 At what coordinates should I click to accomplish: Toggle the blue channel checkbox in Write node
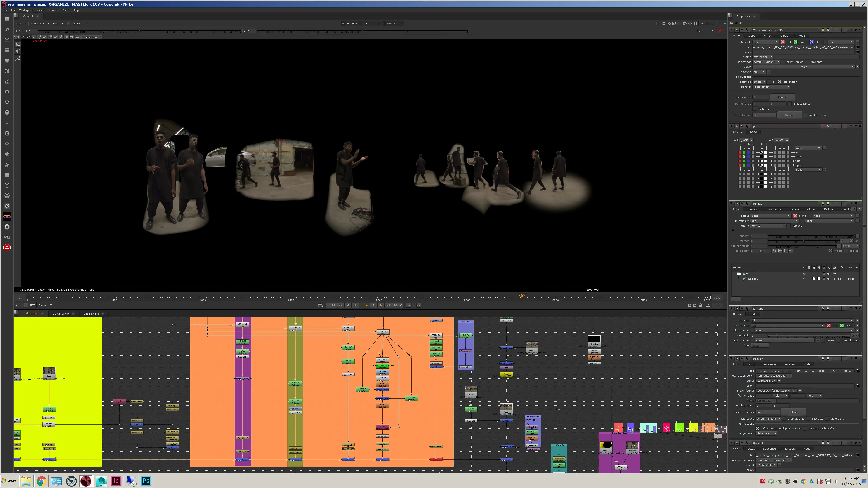(x=812, y=42)
